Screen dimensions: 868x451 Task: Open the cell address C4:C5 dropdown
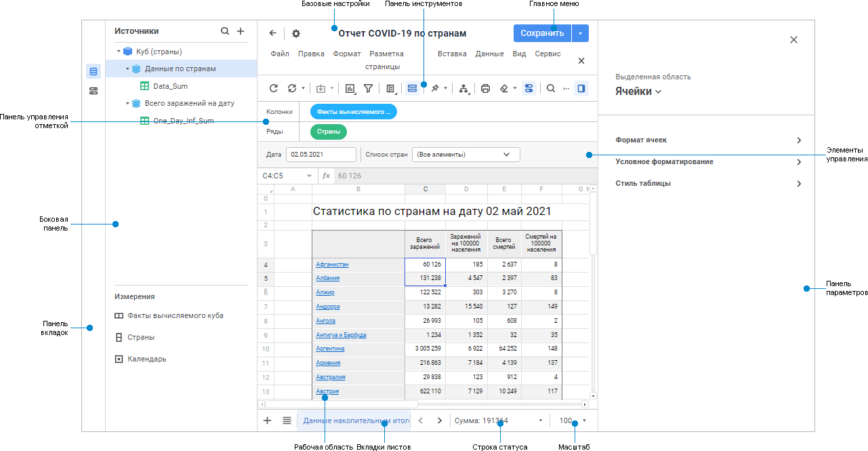310,176
